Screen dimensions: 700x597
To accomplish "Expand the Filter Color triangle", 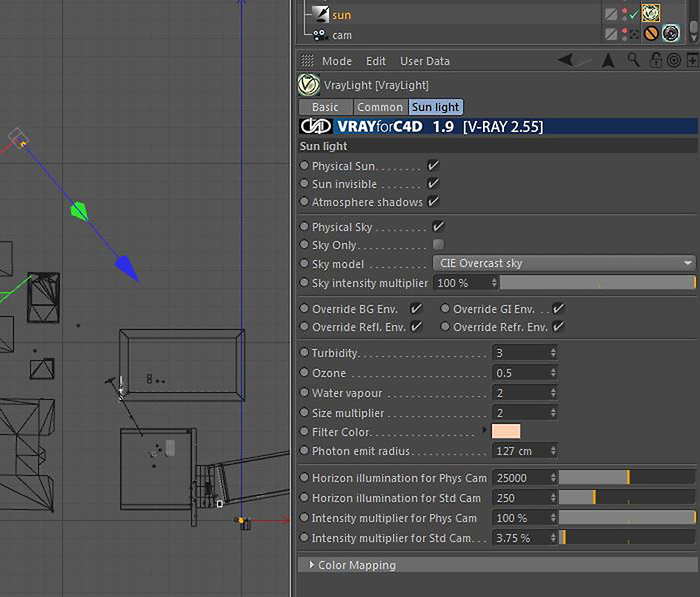I will [x=485, y=430].
